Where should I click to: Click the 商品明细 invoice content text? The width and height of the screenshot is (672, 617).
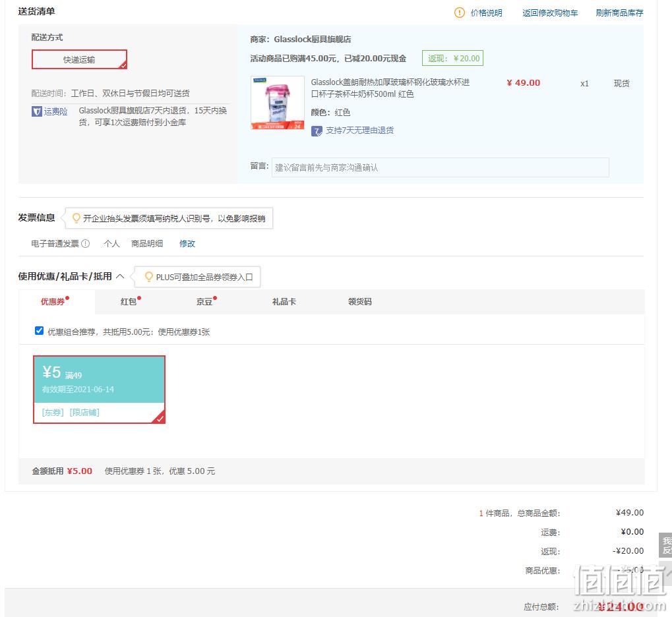(x=147, y=244)
